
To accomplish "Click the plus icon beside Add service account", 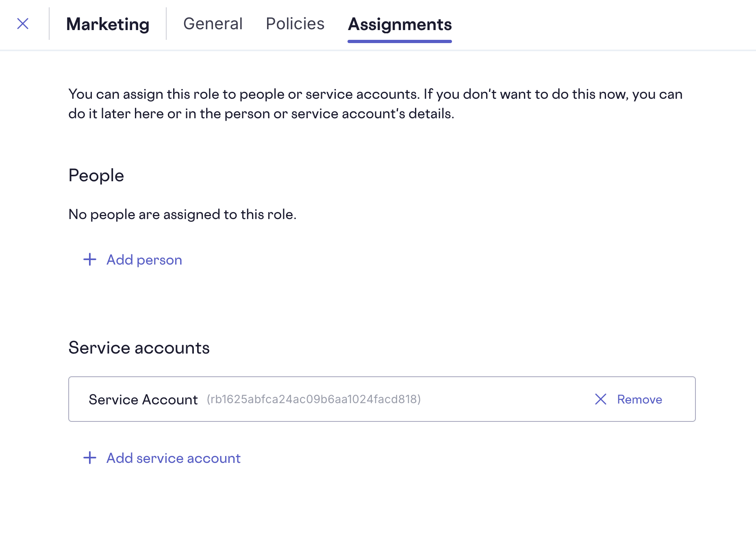I will (89, 458).
